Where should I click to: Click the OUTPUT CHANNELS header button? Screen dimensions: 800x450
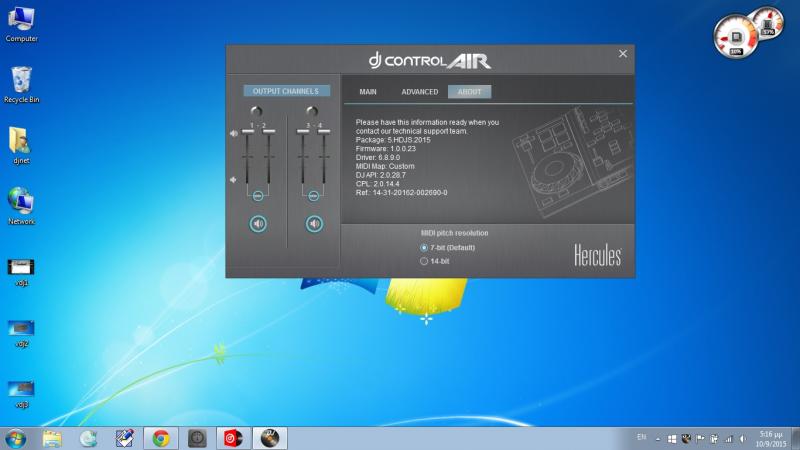285,91
